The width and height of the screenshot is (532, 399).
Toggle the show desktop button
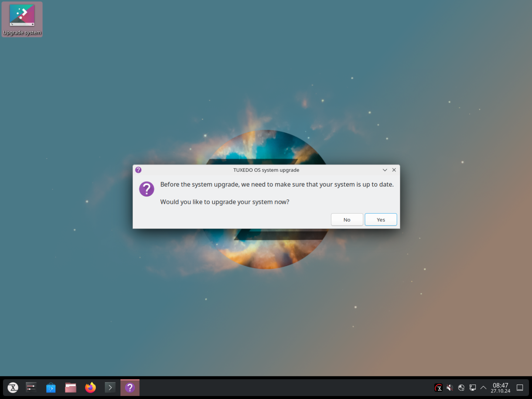520,388
